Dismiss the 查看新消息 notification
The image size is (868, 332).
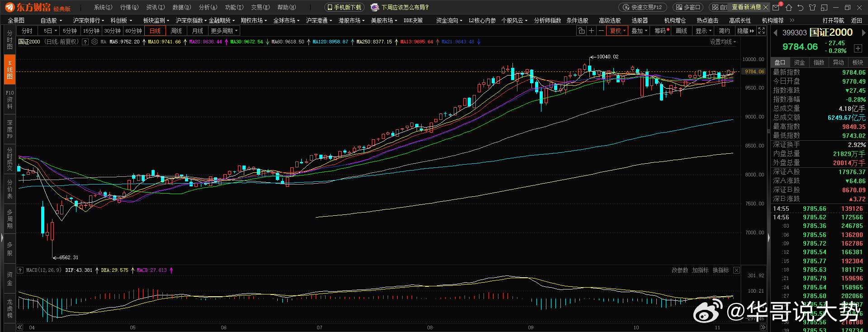point(766,7)
